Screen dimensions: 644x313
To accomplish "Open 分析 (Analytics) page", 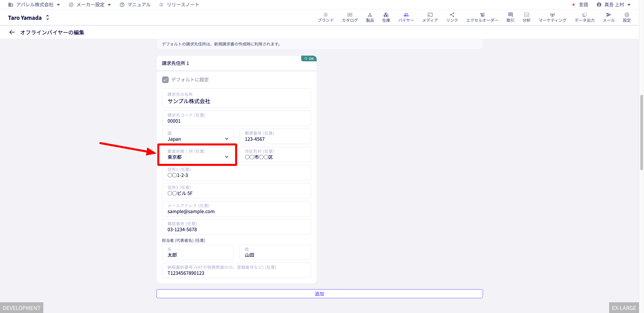I will [x=526, y=17].
